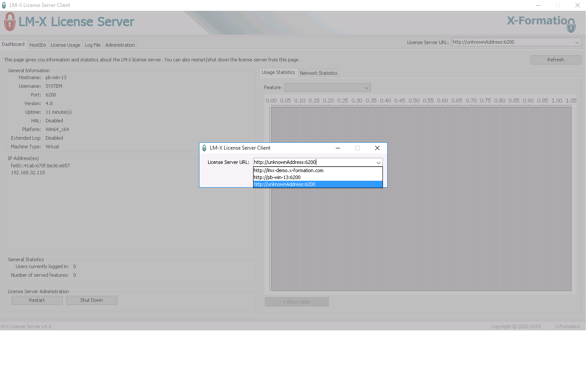Screen dimensions: 588x384
Task: Click the main window title bar app icon
Action: click(4, 5)
